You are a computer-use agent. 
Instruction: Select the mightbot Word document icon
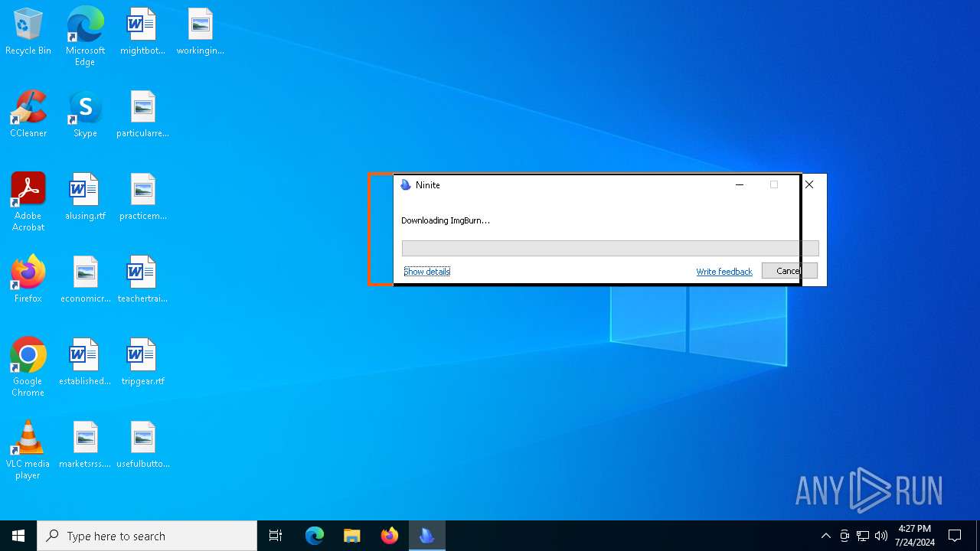click(142, 32)
